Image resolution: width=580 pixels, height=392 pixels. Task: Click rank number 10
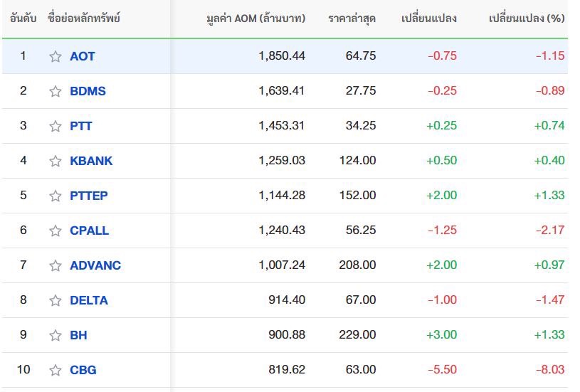(23, 369)
